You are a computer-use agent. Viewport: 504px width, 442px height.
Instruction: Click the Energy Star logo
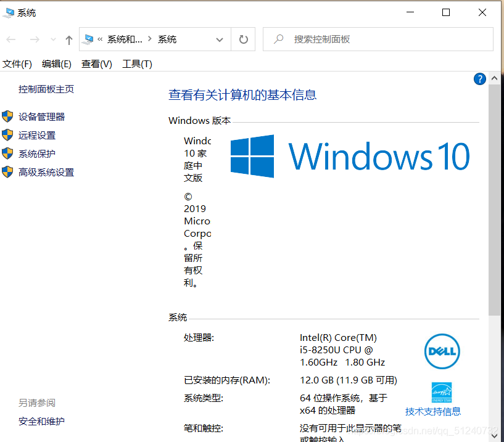point(442,392)
